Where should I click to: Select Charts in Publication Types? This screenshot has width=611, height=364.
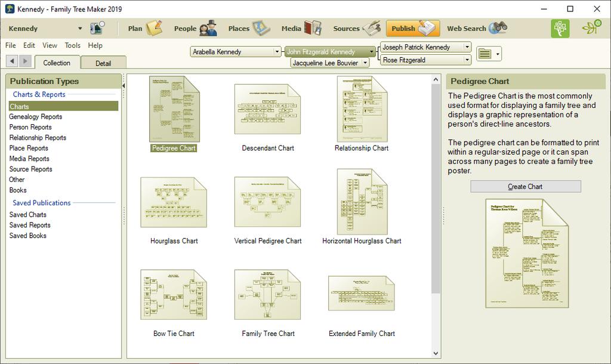tap(63, 106)
